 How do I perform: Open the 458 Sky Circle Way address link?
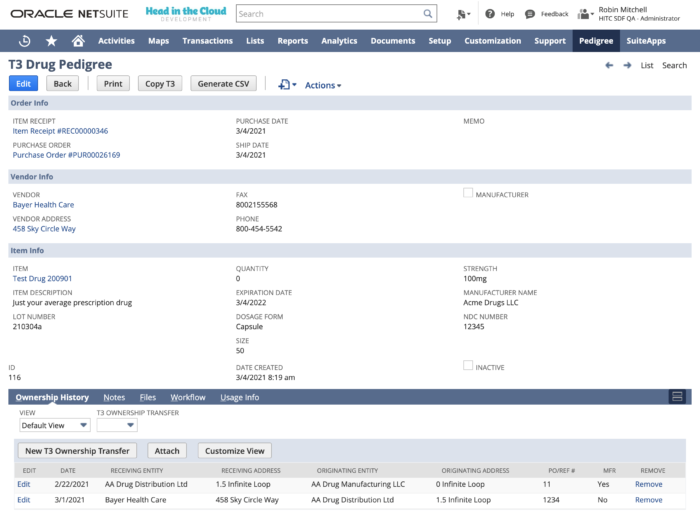click(x=44, y=229)
